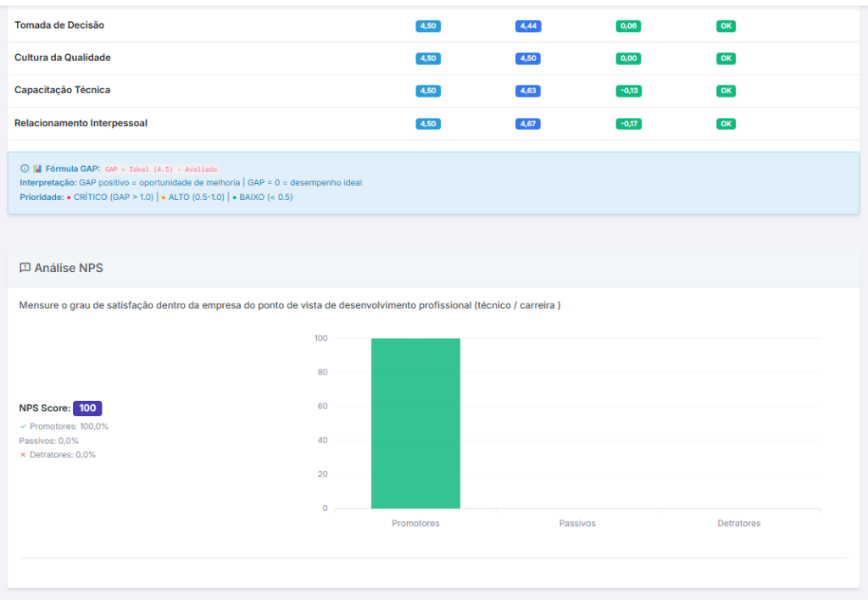Click the bar chart emoji beside Fórmula GAP
Screen dimensions: 868x600
[x=37, y=169]
